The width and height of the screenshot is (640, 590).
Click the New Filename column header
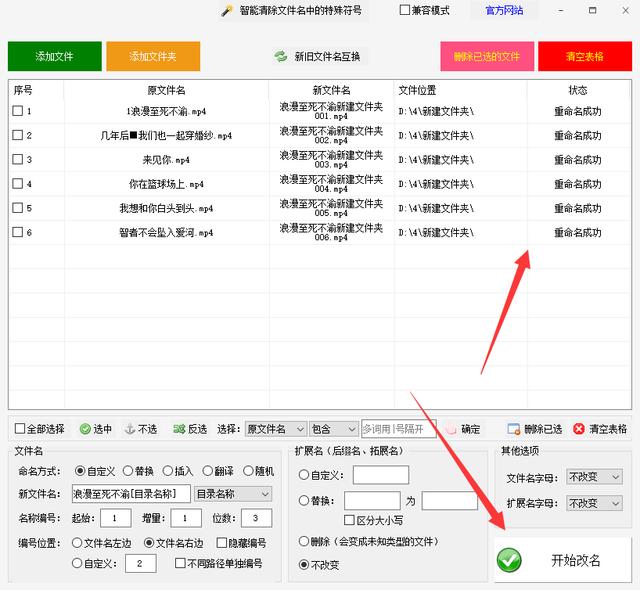[x=331, y=90]
